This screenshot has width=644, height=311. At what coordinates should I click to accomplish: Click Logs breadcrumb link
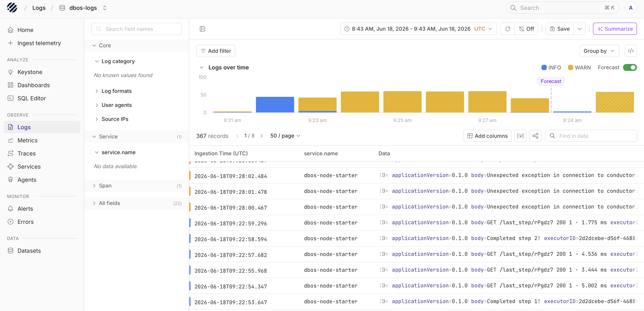39,8
